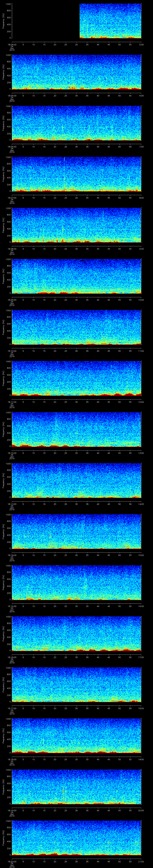Click the 18:17:00 start time label
The image size is (153, 868).
12,708
